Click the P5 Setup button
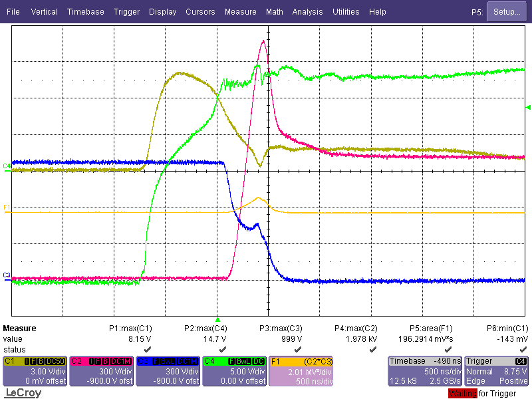 (507, 12)
